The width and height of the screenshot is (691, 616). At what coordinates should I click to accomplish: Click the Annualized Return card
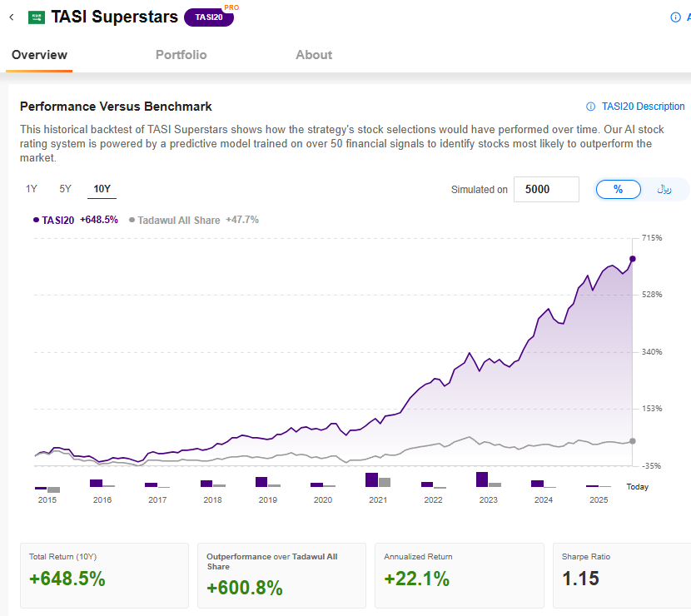(x=460, y=575)
